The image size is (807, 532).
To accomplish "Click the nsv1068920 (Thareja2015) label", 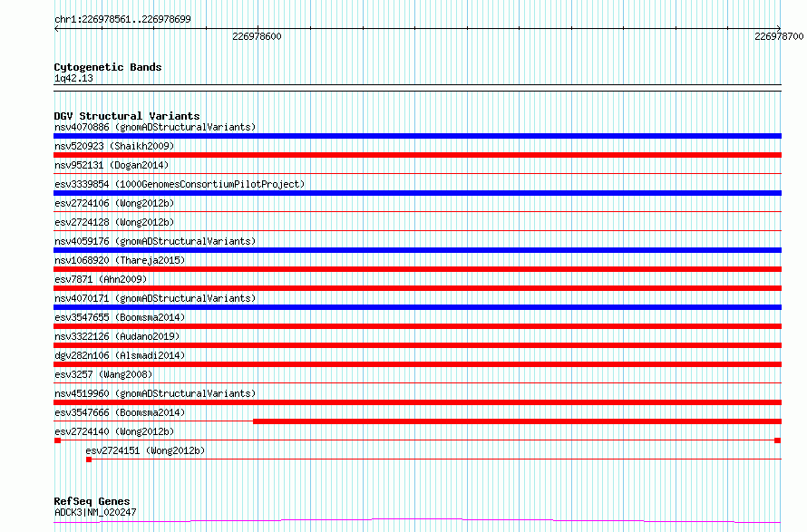I will coord(120,260).
